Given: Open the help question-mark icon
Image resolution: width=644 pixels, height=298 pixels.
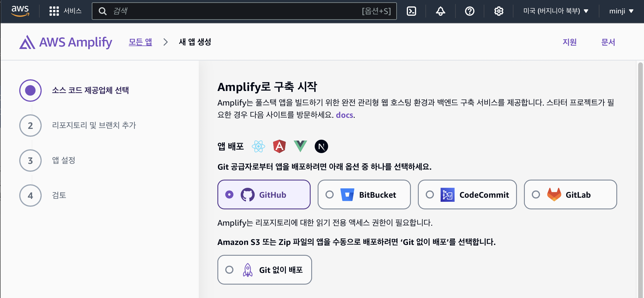Looking at the screenshot, I should [469, 11].
